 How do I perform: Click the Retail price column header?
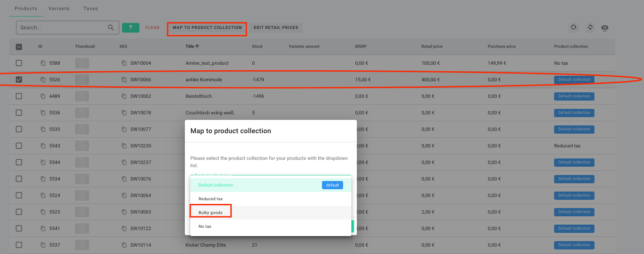[432, 46]
